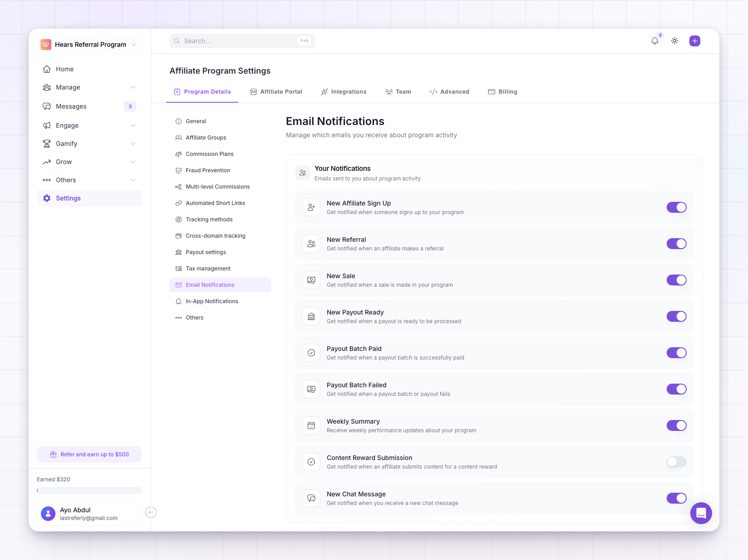The height and width of the screenshot is (560, 748).
Task: Expand the Engage menu chevron
Action: click(133, 125)
